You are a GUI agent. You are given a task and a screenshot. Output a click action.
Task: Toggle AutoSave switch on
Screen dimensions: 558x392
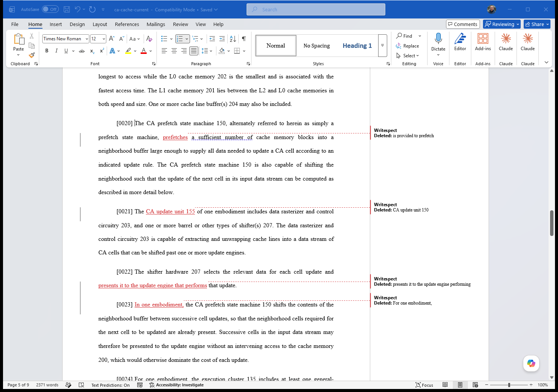[x=50, y=9]
